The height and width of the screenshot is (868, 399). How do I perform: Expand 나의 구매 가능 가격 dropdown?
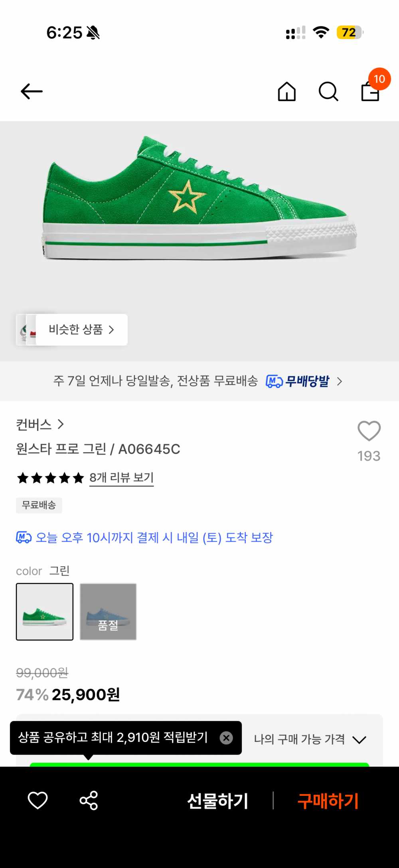pos(310,739)
